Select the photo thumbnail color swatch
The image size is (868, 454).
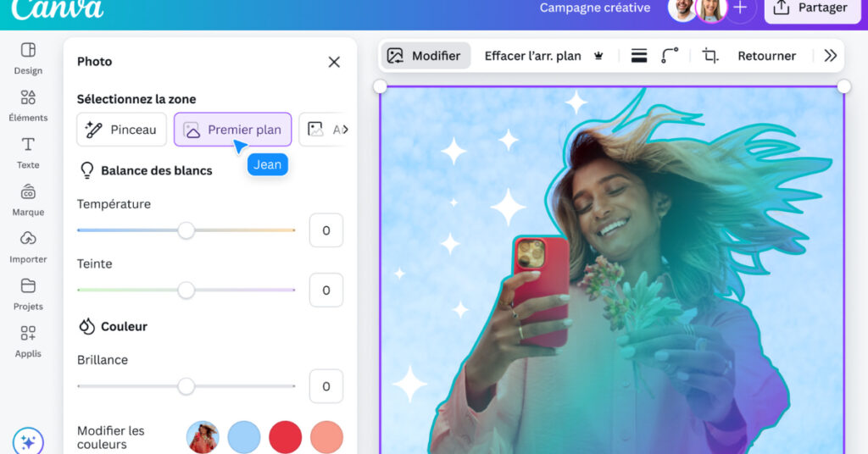click(203, 437)
